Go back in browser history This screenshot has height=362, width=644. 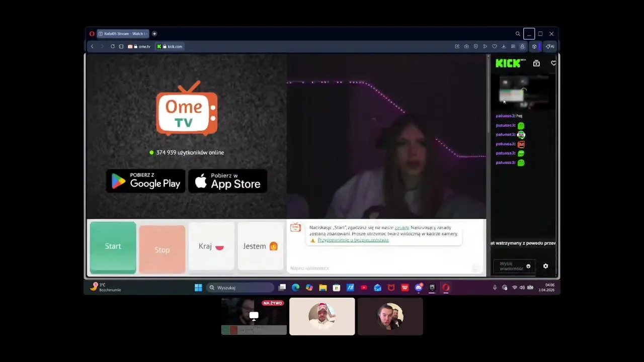tap(92, 46)
